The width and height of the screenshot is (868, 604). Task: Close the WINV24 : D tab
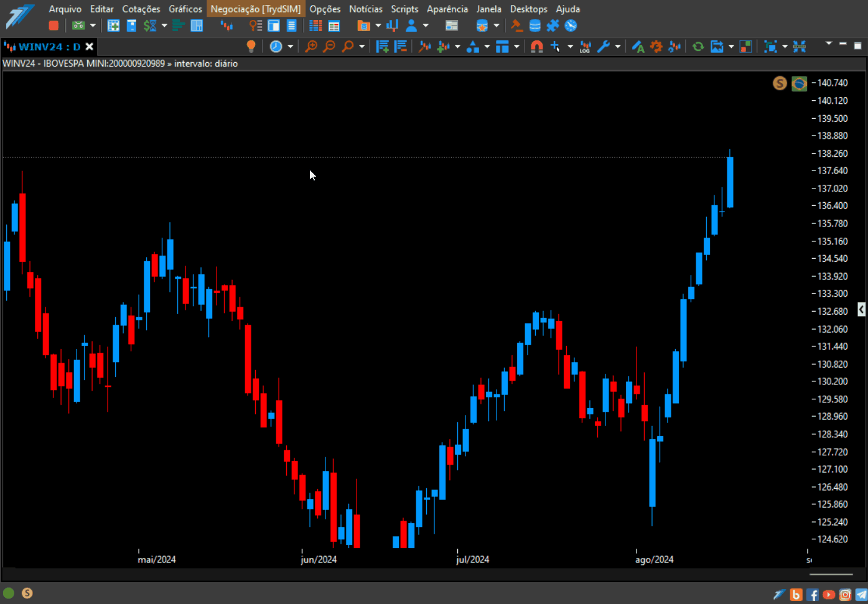(x=90, y=47)
